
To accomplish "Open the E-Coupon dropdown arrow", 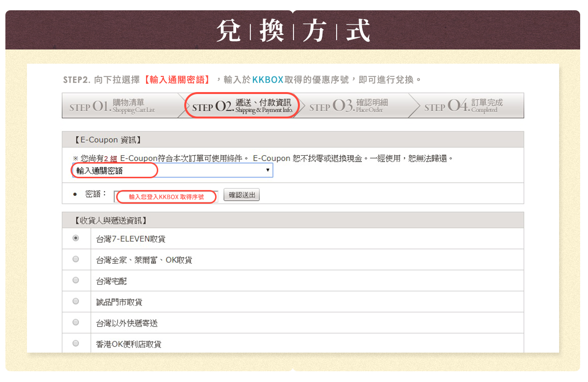I will click(x=268, y=170).
